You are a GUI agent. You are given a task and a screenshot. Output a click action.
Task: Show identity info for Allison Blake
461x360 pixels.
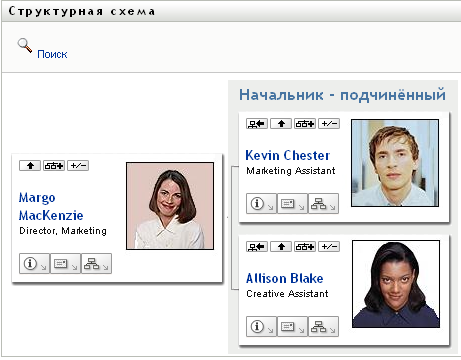261,326
